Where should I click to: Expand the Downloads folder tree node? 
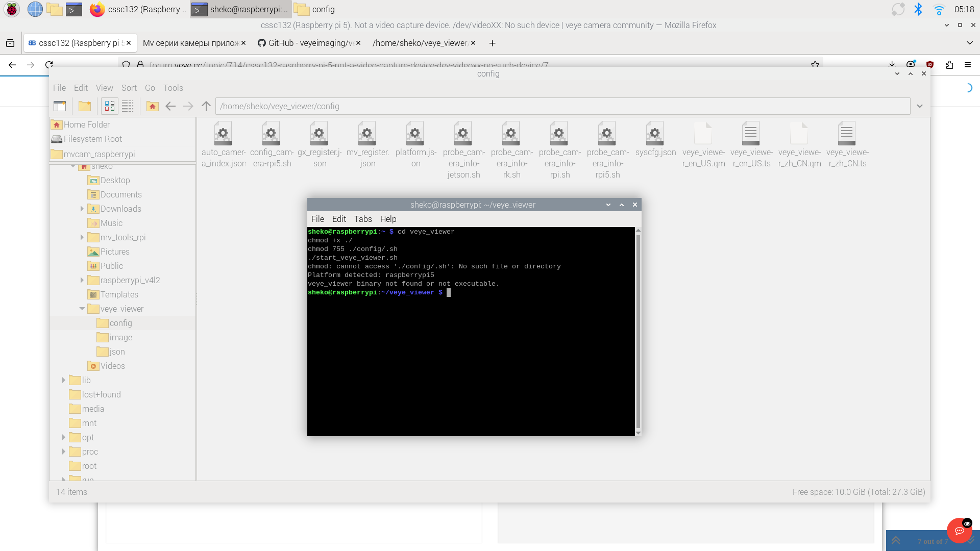coord(82,209)
